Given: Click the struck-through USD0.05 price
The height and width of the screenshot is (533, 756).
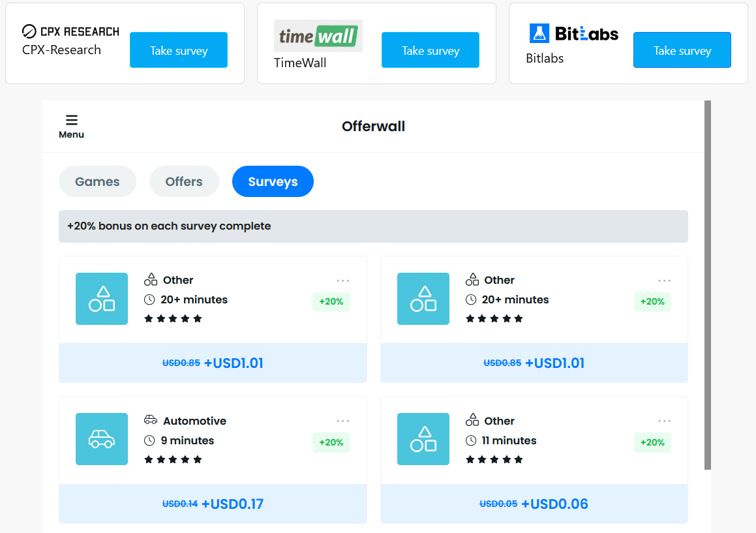Looking at the screenshot, I should (498, 504).
